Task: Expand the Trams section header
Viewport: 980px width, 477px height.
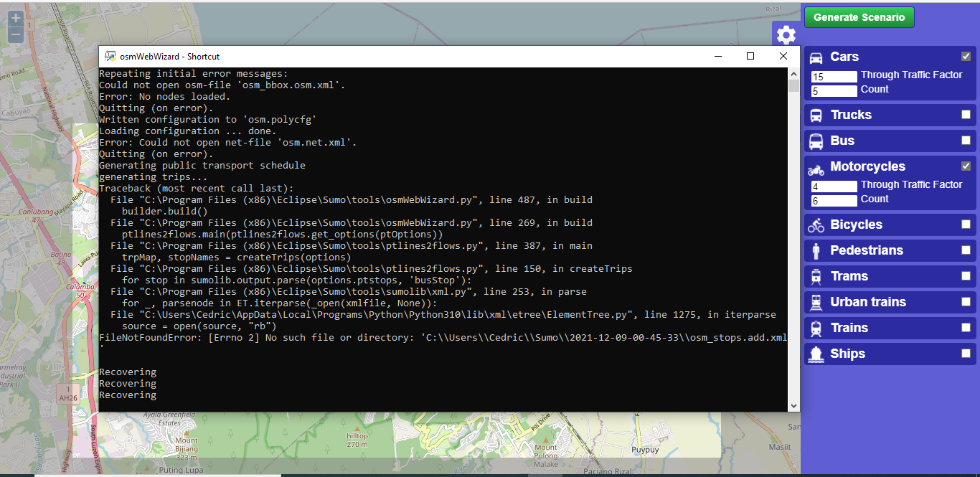Action: coord(849,276)
